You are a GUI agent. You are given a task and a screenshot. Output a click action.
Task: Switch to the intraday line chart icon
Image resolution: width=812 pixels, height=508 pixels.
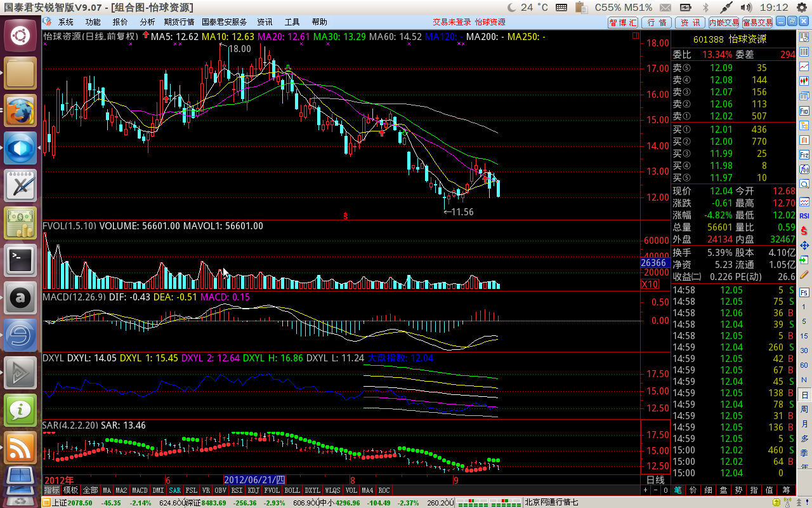(804, 66)
